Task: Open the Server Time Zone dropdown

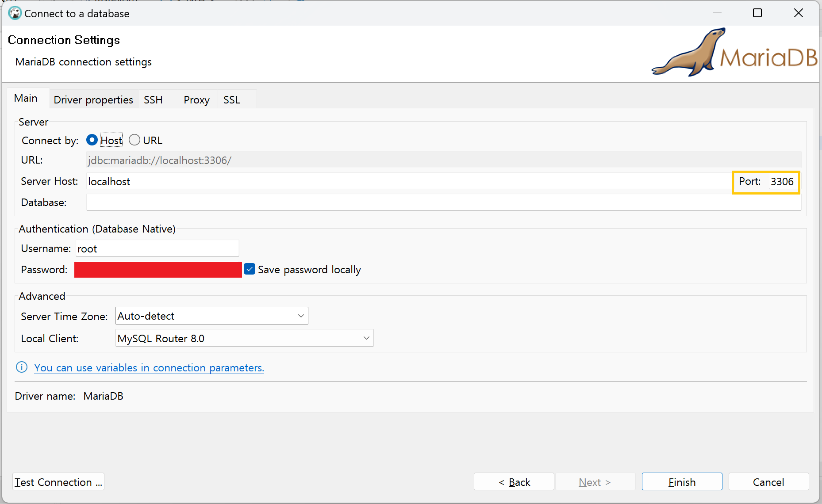Action: point(211,316)
